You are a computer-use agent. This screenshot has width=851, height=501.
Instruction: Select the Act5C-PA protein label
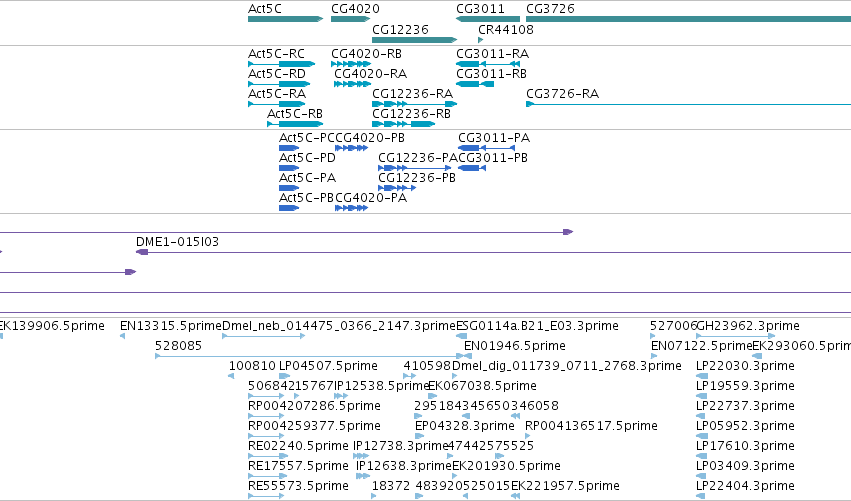(307, 178)
